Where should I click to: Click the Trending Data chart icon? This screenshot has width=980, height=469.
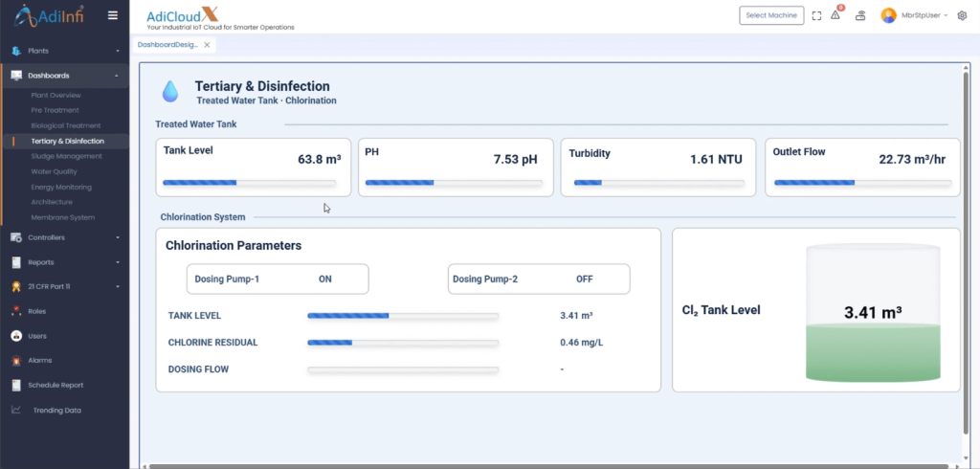tap(17, 411)
